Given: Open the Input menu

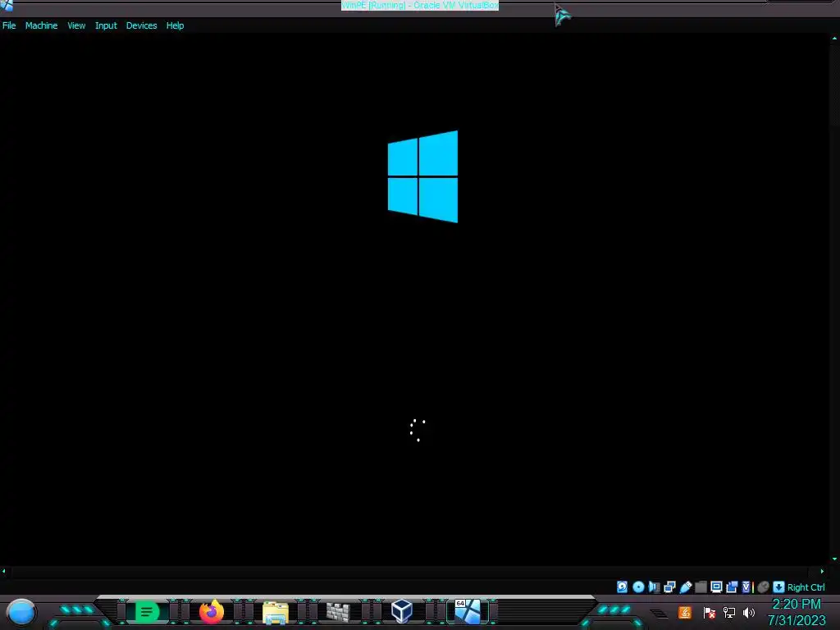Looking at the screenshot, I should point(106,25).
